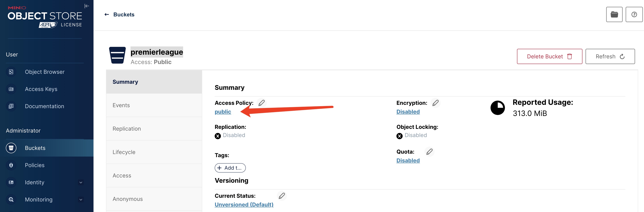This screenshot has height=212, width=644.
Task: Click the Quota edit pencil icon
Action: click(x=430, y=152)
